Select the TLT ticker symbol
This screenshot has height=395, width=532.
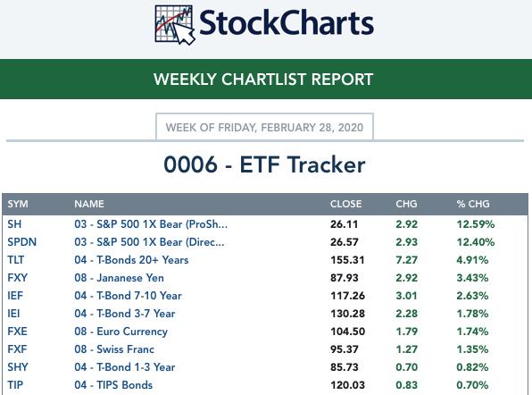(x=15, y=260)
